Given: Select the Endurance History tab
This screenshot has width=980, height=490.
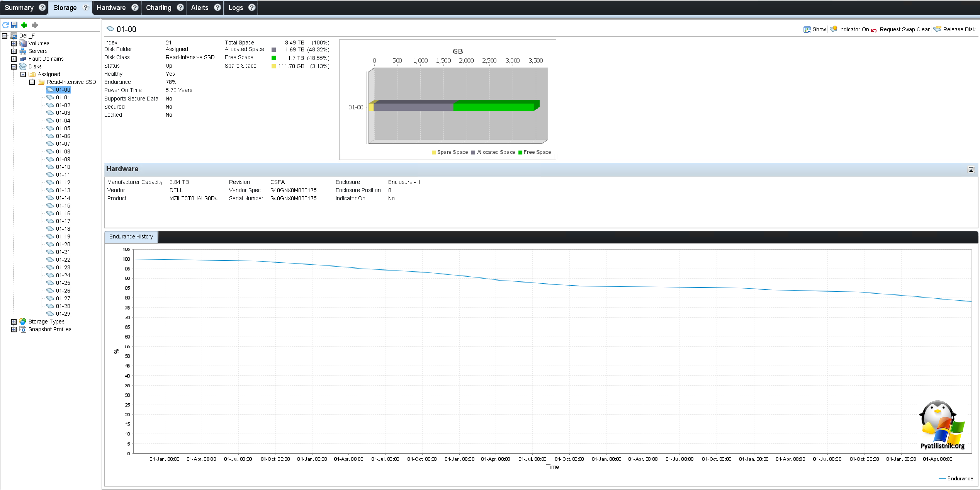Looking at the screenshot, I should point(131,236).
